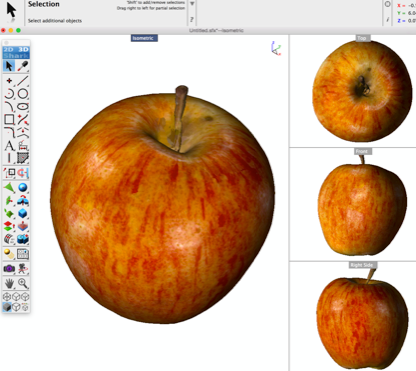The height and width of the screenshot is (371, 416).
Task: Pick the eyedropper tool
Action: [22, 66]
